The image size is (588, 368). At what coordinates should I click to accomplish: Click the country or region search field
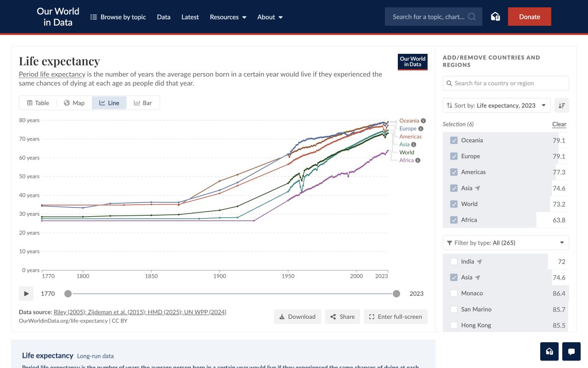[506, 83]
